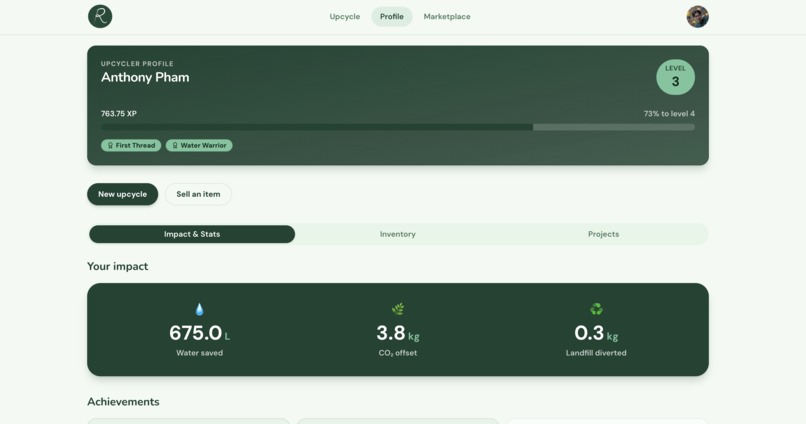This screenshot has width=806, height=424.
Task: Click the 675.0 L water saved value
Action: click(199, 333)
